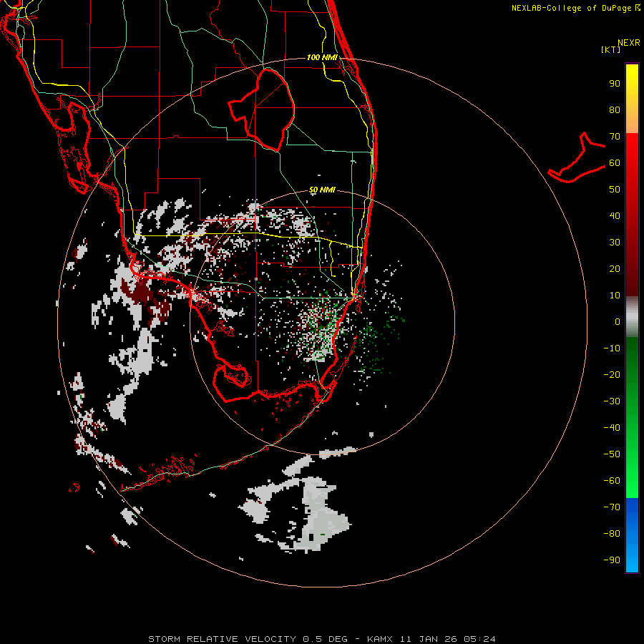Click the positive 50 scale value
This screenshot has width=644, height=644.
(615, 190)
